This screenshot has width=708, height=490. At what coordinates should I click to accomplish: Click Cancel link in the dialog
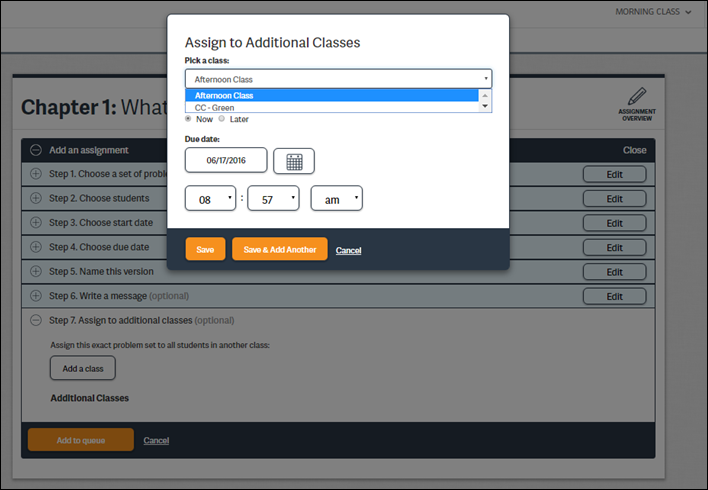(348, 250)
